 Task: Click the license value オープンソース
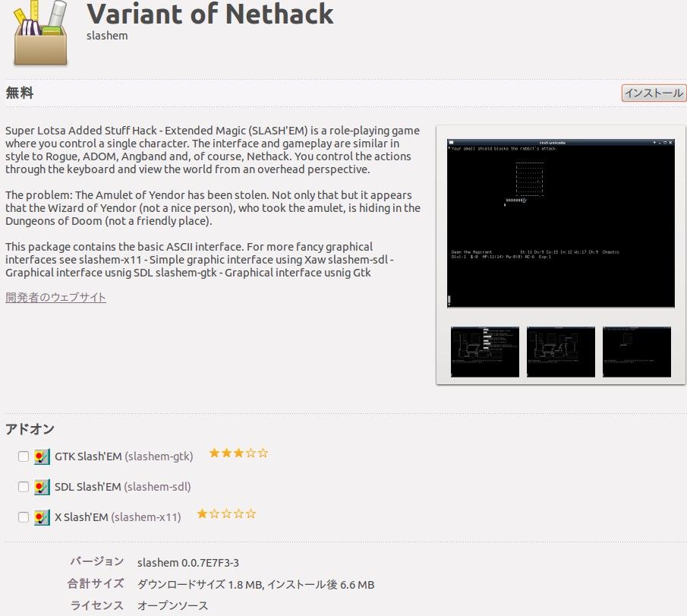pyautogui.click(x=172, y=606)
